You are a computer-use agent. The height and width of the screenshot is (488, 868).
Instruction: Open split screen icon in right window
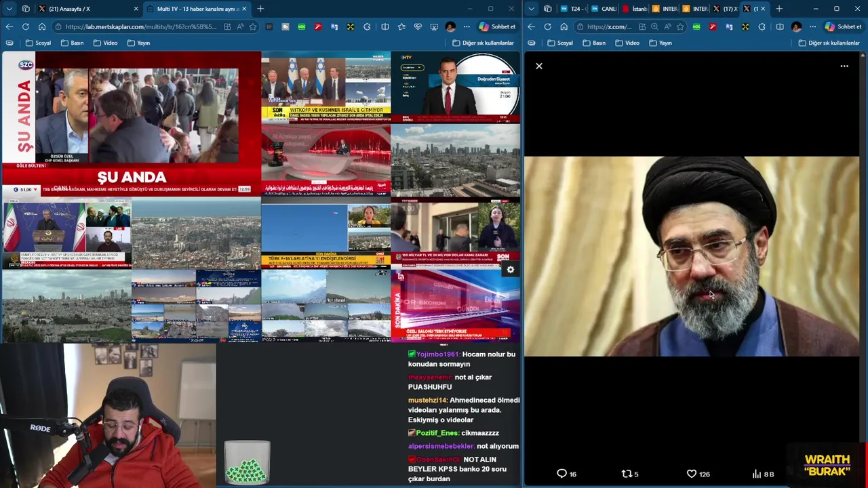[x=780, y=26]
